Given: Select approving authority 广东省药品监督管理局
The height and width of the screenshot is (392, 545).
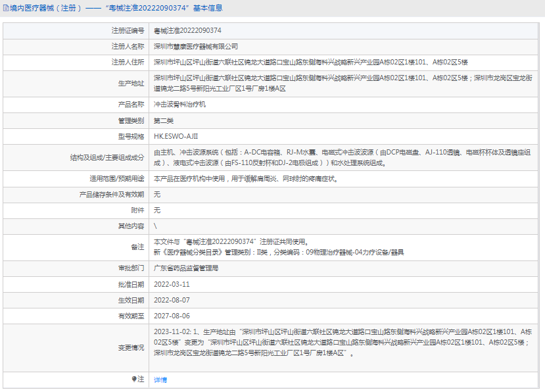Looking at the screenshot, I should click(x=186, y=268).
